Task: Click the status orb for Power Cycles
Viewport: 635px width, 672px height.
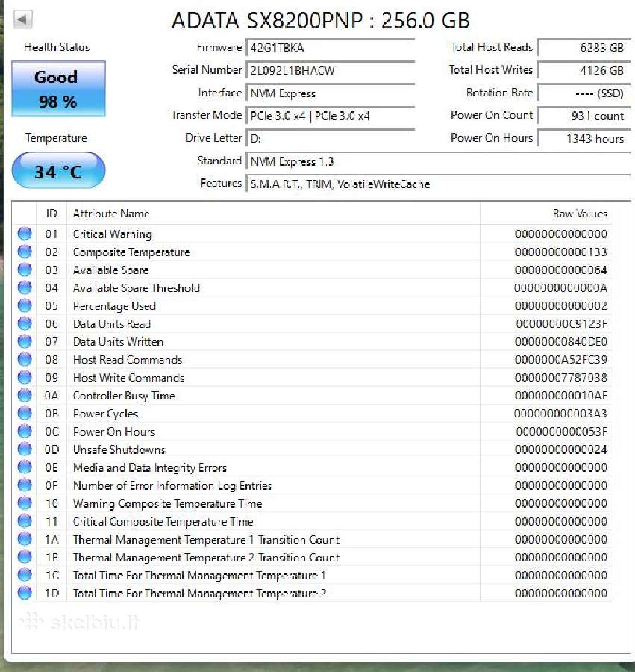Action: coord(25,413)
